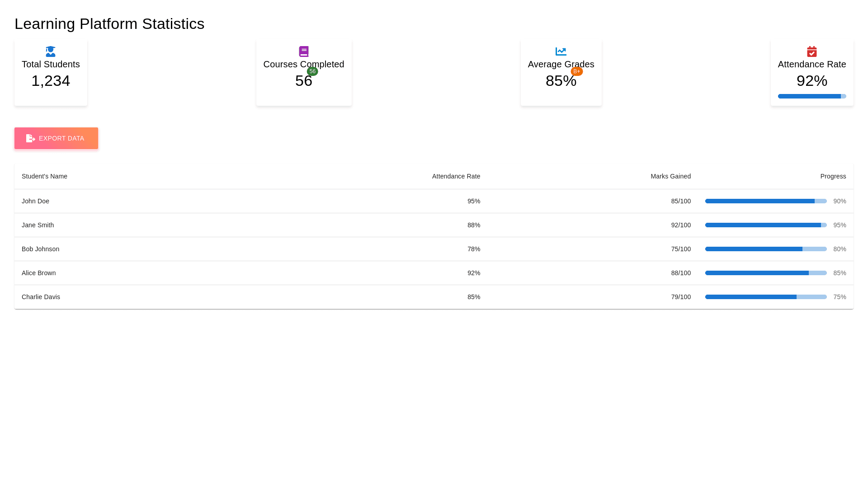This screenshot has height=488, width=868.
Task: Click John Doe's progress bar
Action: [766, 201]
